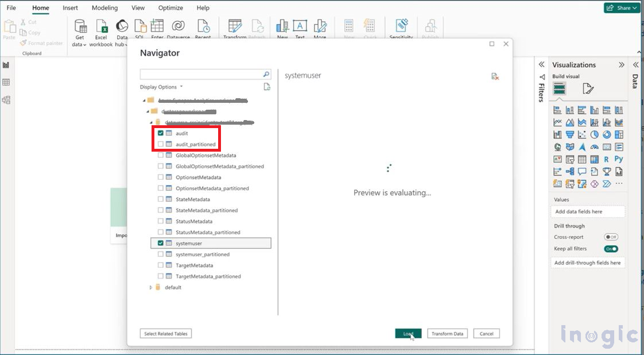The height and width of the screenshot is (355, 644).
Task: Choose the Funnel chart visual
Action: pos(569,134)
